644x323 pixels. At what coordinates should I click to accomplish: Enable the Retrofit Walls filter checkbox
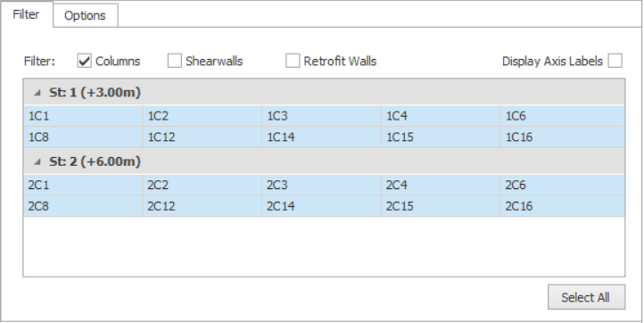[293, 62]
